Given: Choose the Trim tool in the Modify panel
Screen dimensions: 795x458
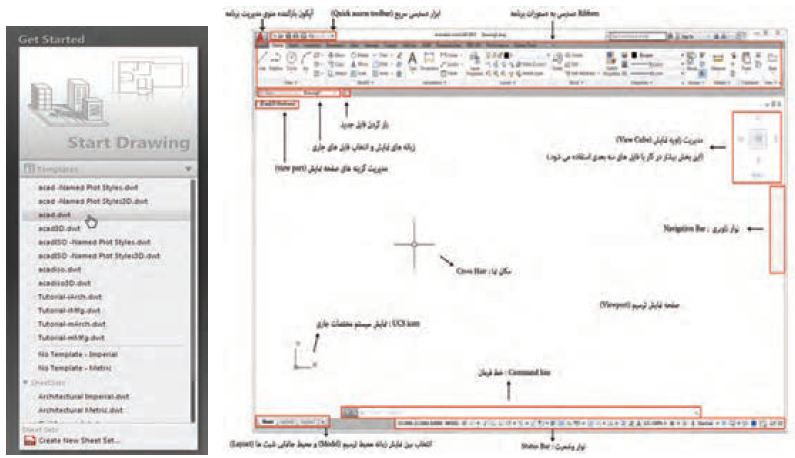Looking at the screenshot, I should point(381,55).
